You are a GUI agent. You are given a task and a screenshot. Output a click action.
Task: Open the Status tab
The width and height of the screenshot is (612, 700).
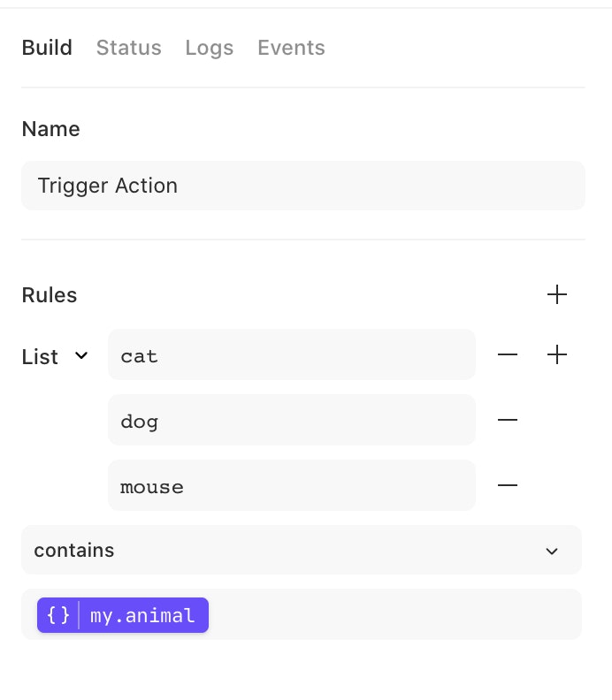[x=128, y=48]
